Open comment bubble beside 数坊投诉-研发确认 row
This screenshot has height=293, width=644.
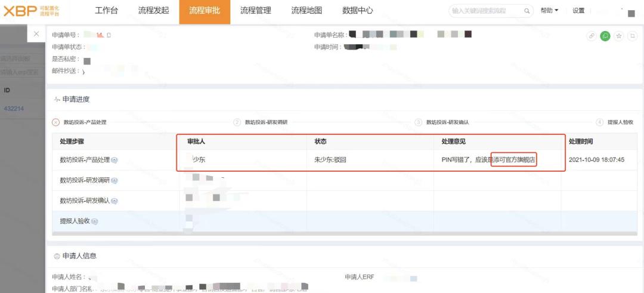point(114,201)
